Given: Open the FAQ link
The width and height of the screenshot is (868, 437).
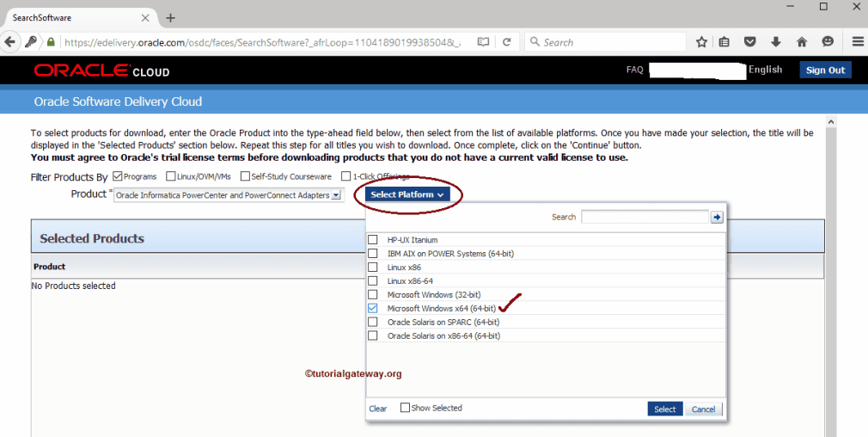Looking at the screenshot, I should (634, 70).
